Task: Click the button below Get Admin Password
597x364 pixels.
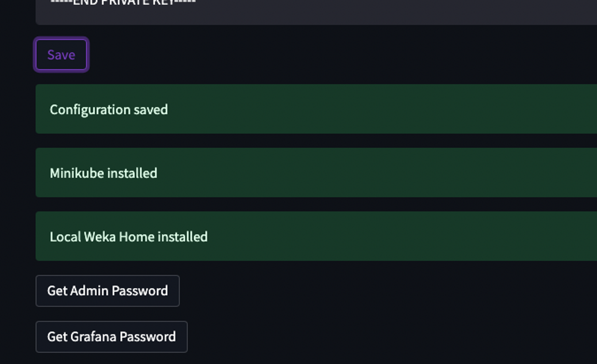Action: tap(111, 337)
